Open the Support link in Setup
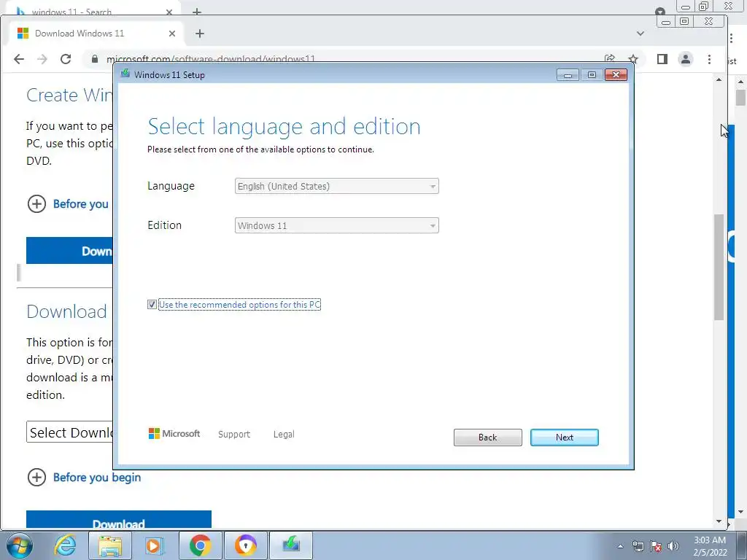The image size is (747, 560). click(234, 435)
